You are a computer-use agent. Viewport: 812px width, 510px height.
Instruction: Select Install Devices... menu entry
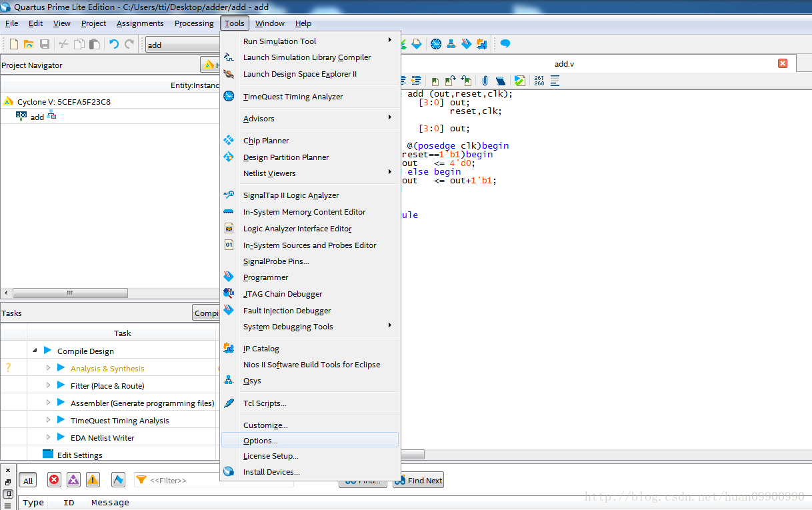pos(310,471)
